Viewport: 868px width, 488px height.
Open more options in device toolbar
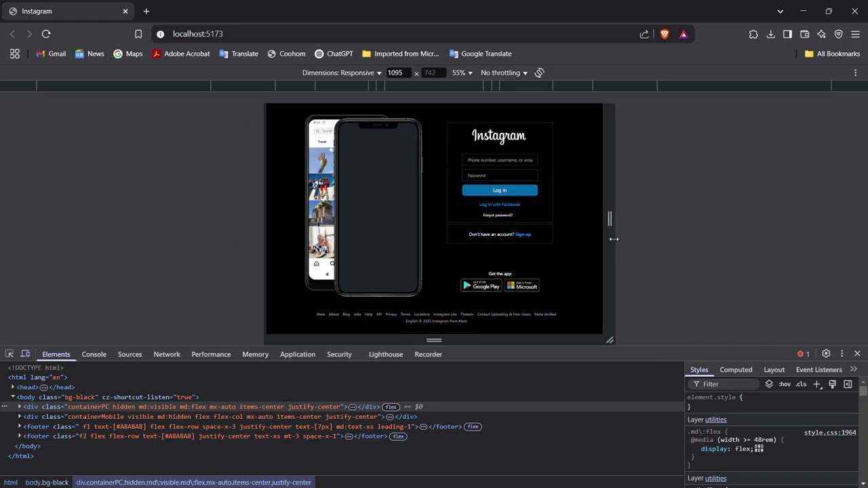[855, 73]
